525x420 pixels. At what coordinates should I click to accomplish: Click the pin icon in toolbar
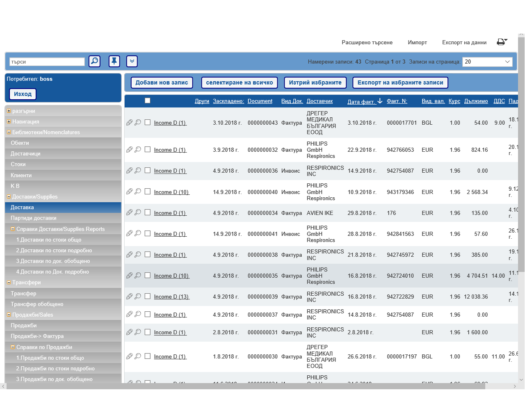pyautogui.click(x=114, y=62)
